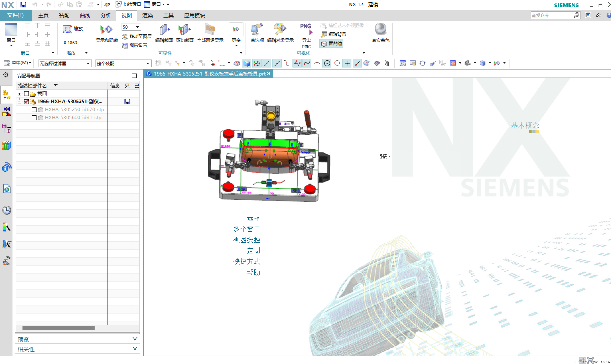Toggle the point on curve snap
611x364 pixels.
(x=357, y=63)
